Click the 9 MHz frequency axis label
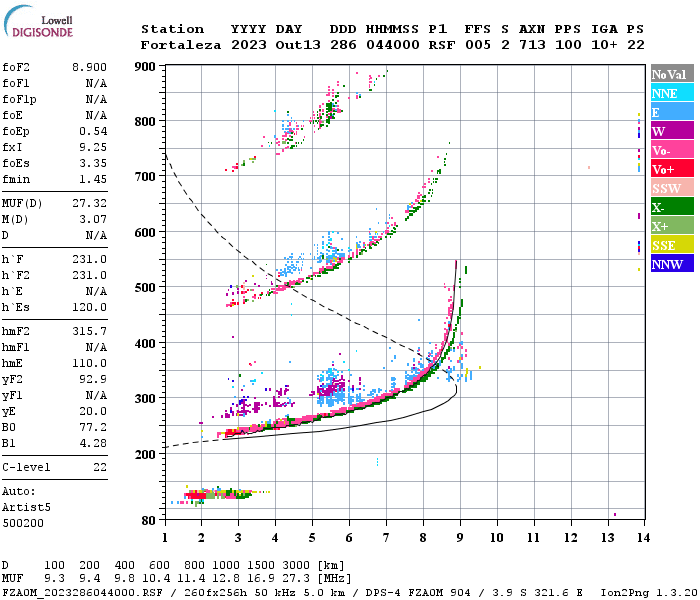 click(x=460, y=538)
